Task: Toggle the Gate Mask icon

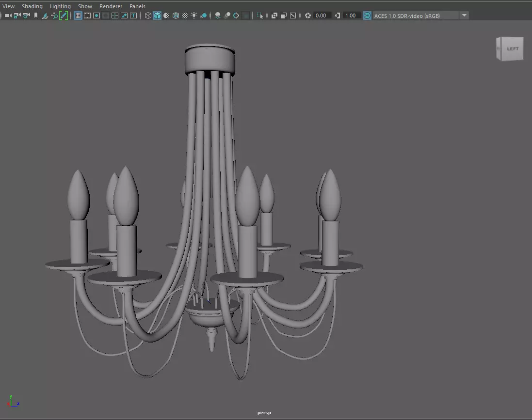Action: click(106, 15)
